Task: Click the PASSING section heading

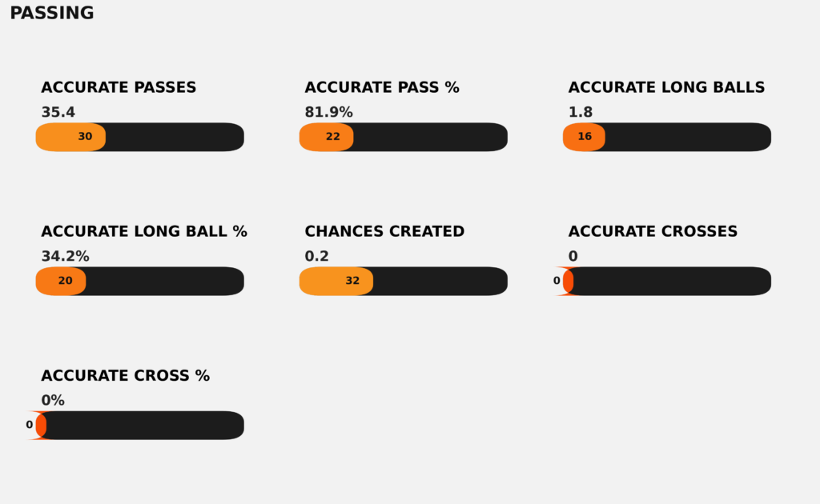Action: point(52,14)
